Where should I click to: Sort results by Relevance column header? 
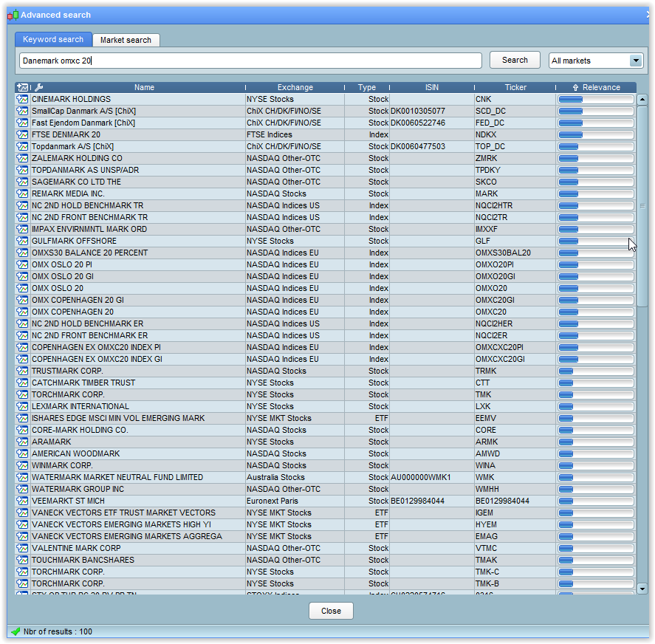click(596, 87)
